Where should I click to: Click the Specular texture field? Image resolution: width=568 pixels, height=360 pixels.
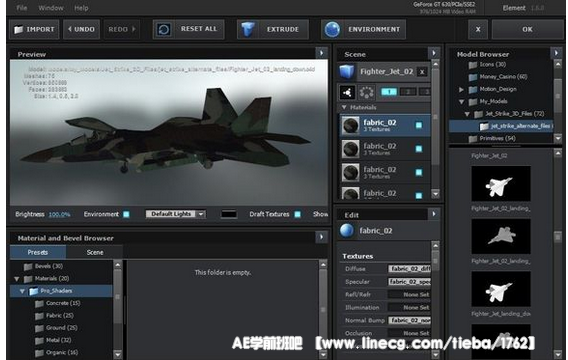pyautogui.click(x=409, y=281)
